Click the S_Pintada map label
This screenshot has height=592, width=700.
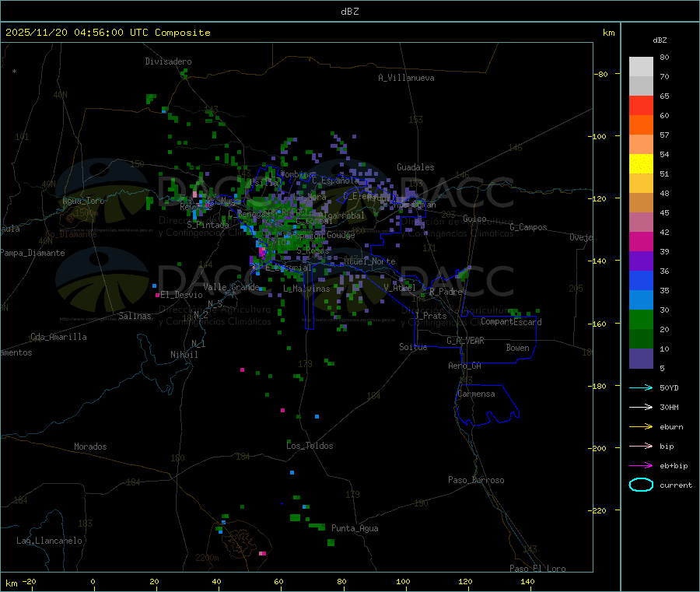208,225
